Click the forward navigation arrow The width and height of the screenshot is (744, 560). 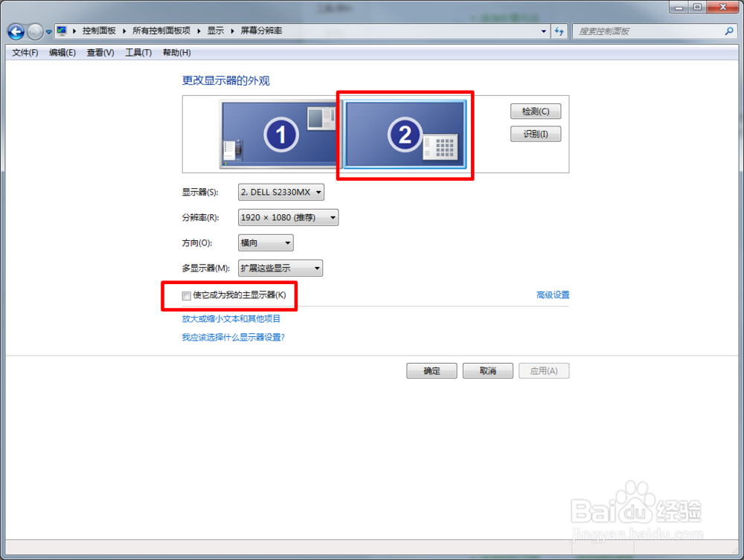[x=34, y=31]
